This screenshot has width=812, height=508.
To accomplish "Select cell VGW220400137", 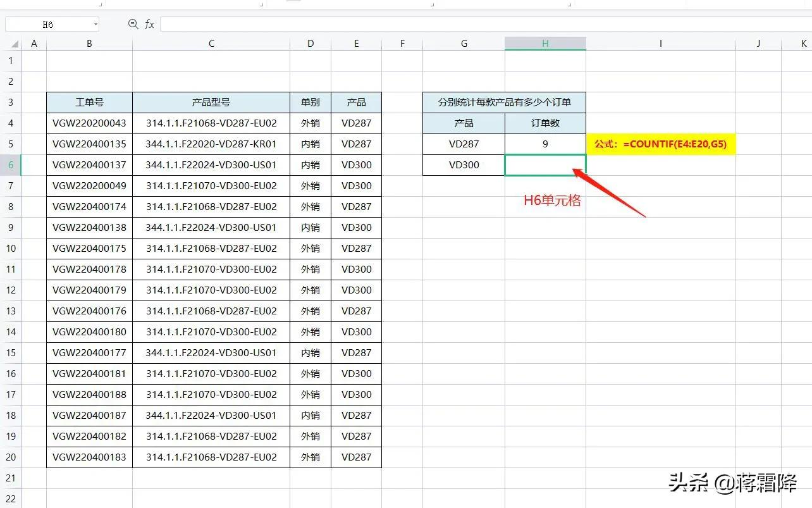I will point(90,165).
